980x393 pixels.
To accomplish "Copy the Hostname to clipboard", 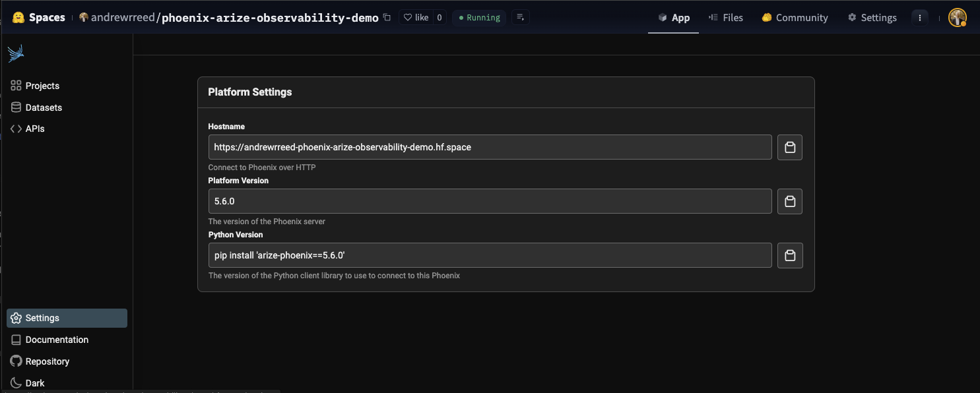I will (x=789, y=147).
